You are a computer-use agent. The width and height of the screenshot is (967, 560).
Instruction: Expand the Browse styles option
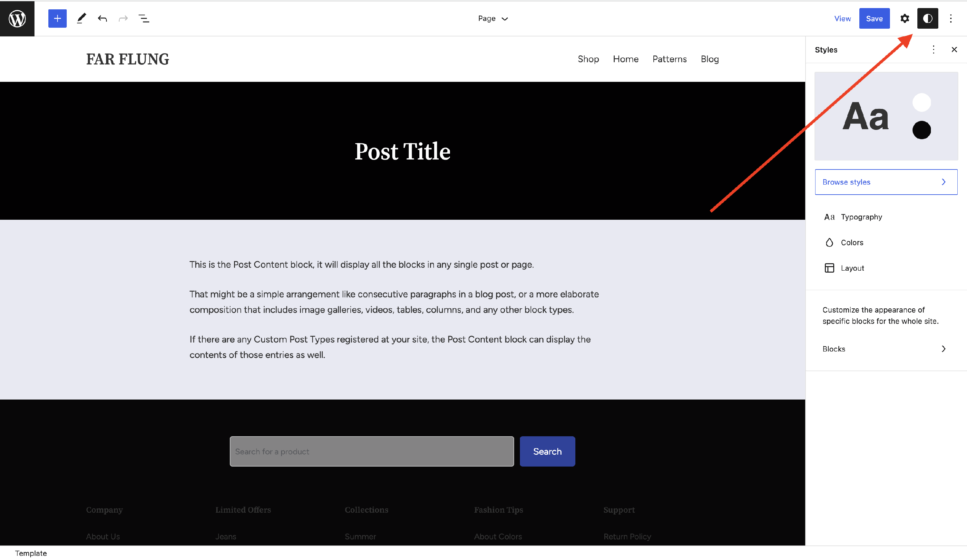tap(886, 182)
